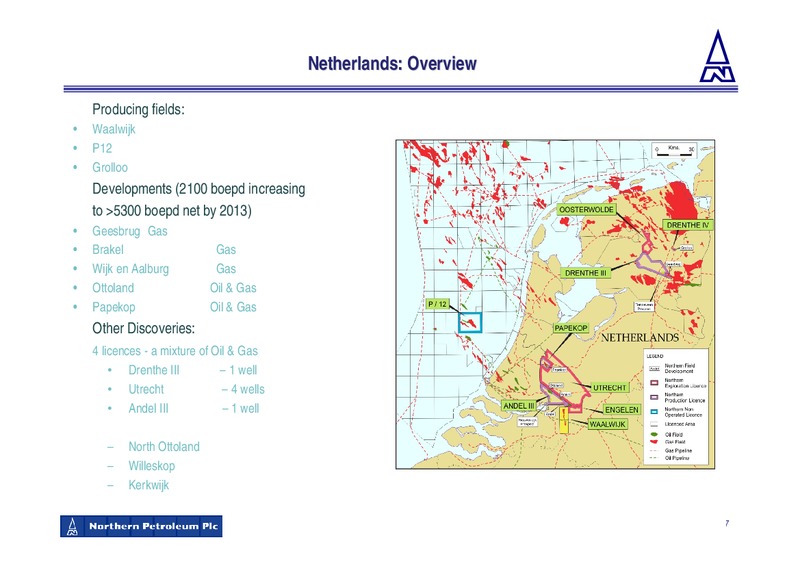
Task: Click 'Gas' label next to Wijk en Aalburg
Action: pos(226,269)
